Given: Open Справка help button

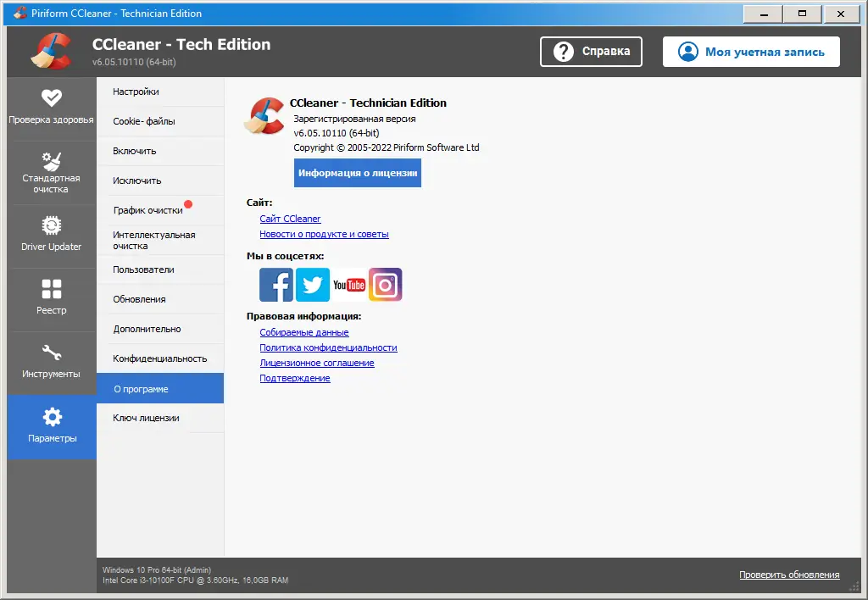Looking at the screenshot, I should [591, 52].
